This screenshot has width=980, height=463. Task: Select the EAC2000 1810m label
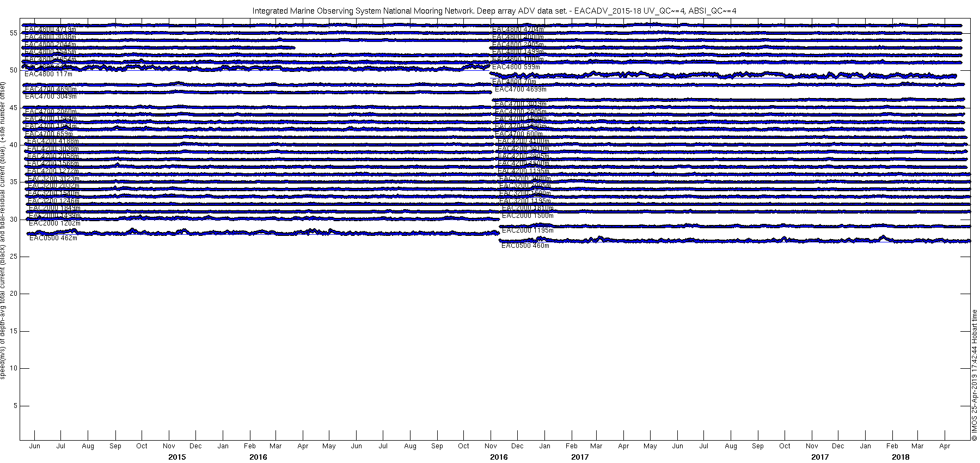[528, 208]
